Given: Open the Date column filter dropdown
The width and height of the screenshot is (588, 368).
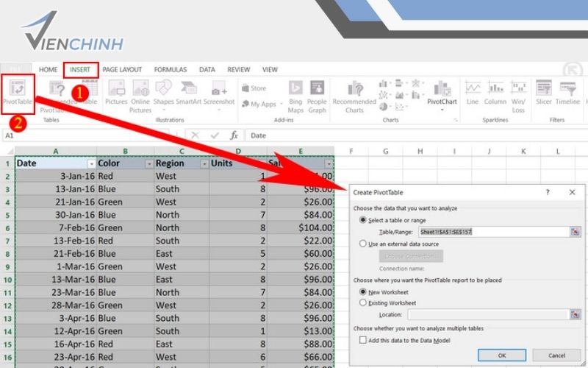Looking at the screenshot, I should pos(91,163).
